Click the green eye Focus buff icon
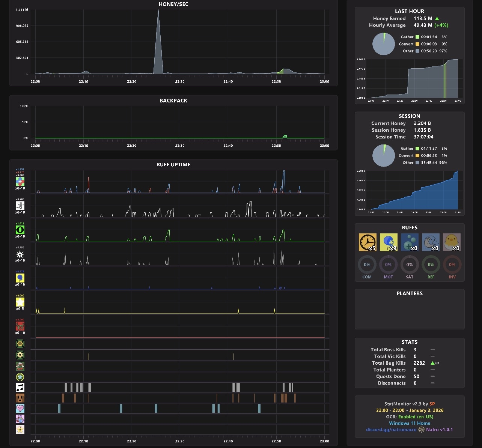 tap(20, 230)
